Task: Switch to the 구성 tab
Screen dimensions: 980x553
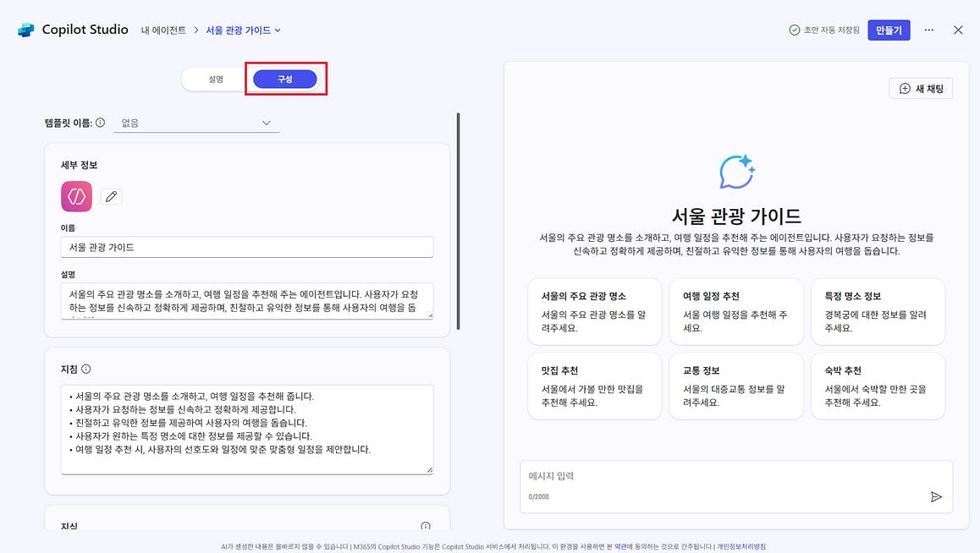Action: pos(285,79)
